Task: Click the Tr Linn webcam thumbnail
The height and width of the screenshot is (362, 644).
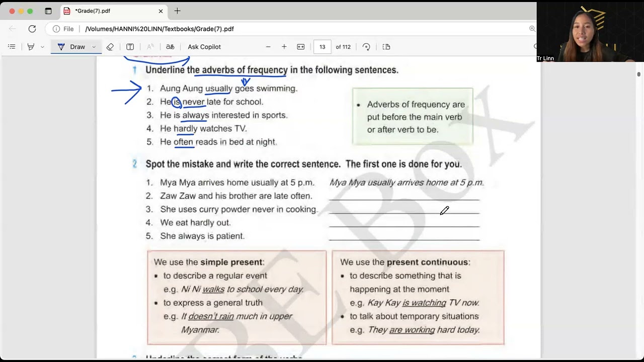Action: [590, 32]
